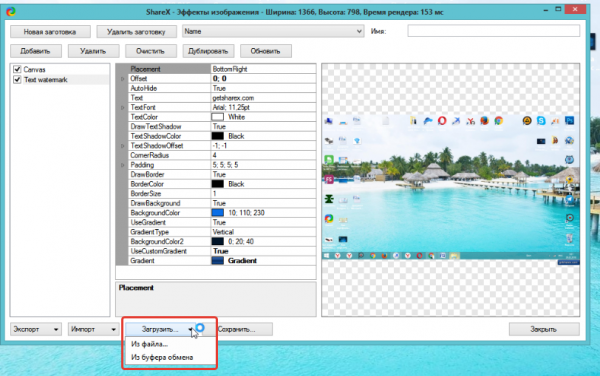The width and height of the screenshot is (600, 376).
Task: Expand the TextFont property row
Action: [x=122, y=107]
